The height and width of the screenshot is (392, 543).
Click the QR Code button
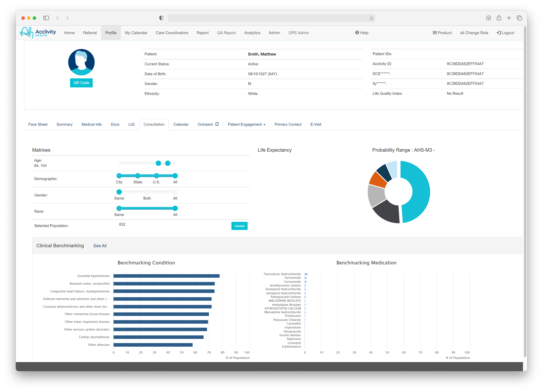point(81,83)
